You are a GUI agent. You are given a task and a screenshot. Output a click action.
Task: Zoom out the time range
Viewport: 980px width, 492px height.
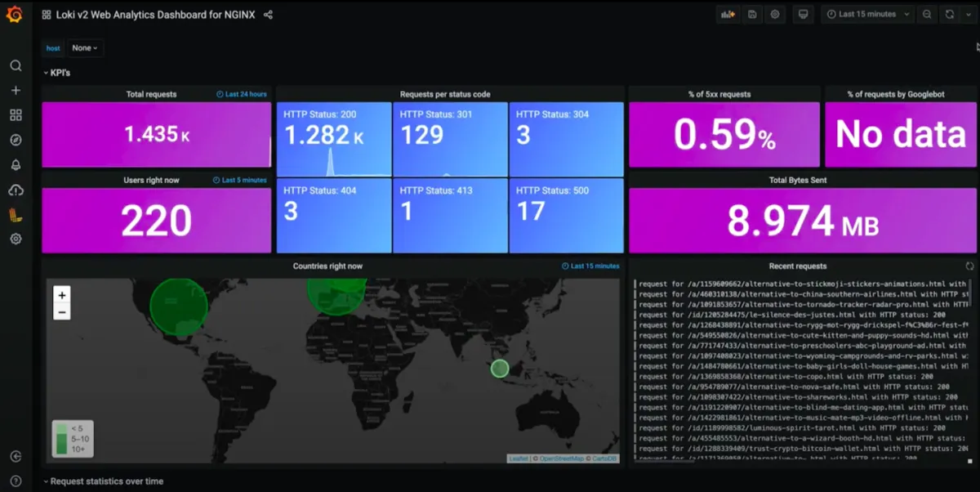[927, 14]
